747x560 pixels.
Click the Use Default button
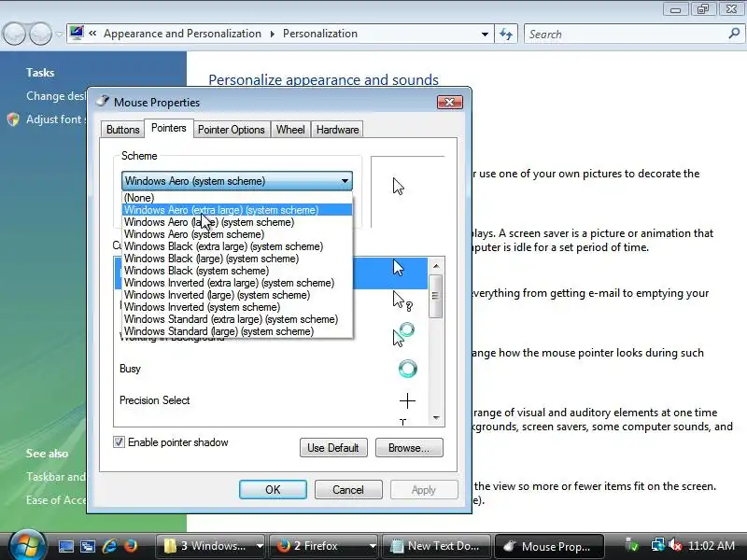click(x=333, y=448)
